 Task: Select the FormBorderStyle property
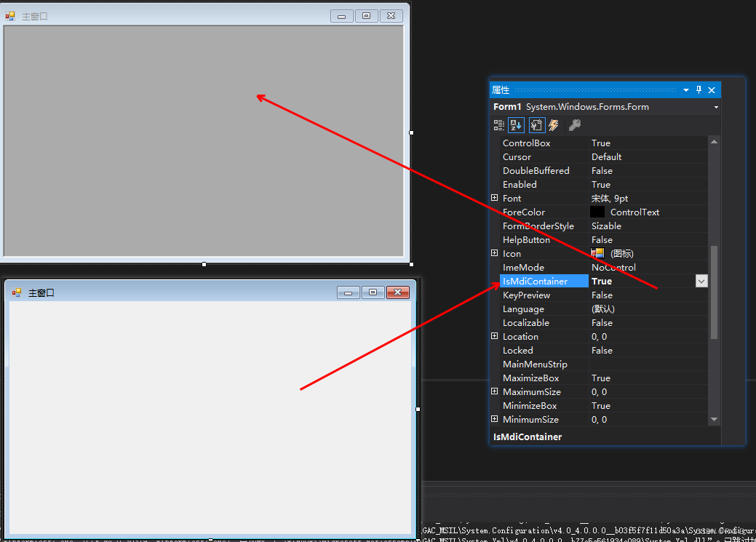[538, 226]
